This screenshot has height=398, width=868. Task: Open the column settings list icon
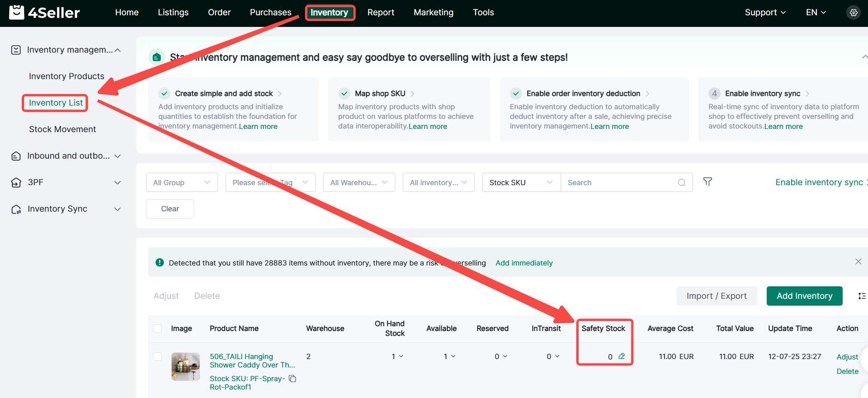pyautogui.click(x=862, y=296)
